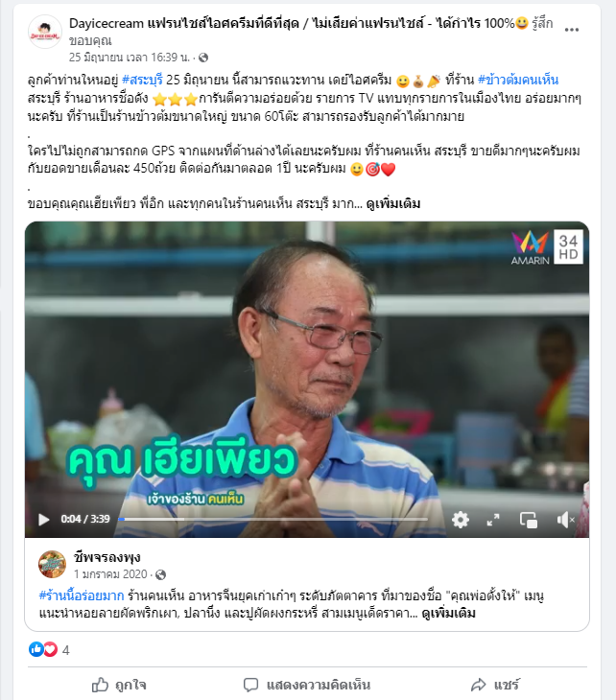616x700 pixels.
Task: Open video settings gear icon
Action: click(x=461, y=520)
